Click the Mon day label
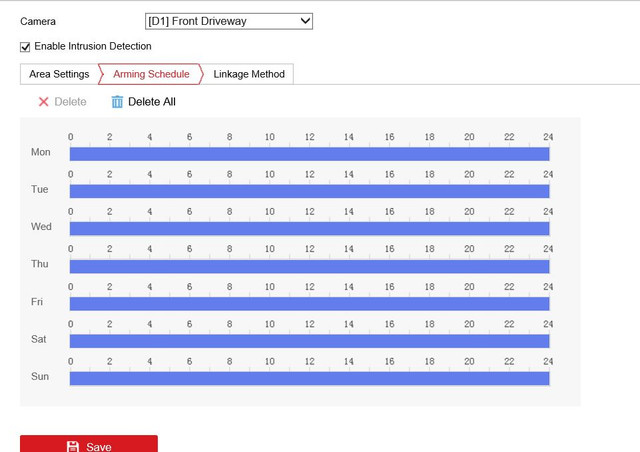 pos(41,152)
